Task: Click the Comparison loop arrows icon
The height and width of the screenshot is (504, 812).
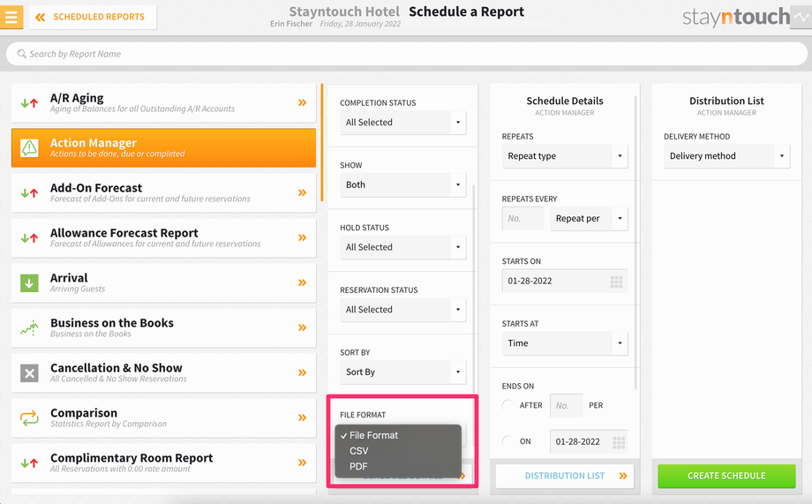Action: 29,418
